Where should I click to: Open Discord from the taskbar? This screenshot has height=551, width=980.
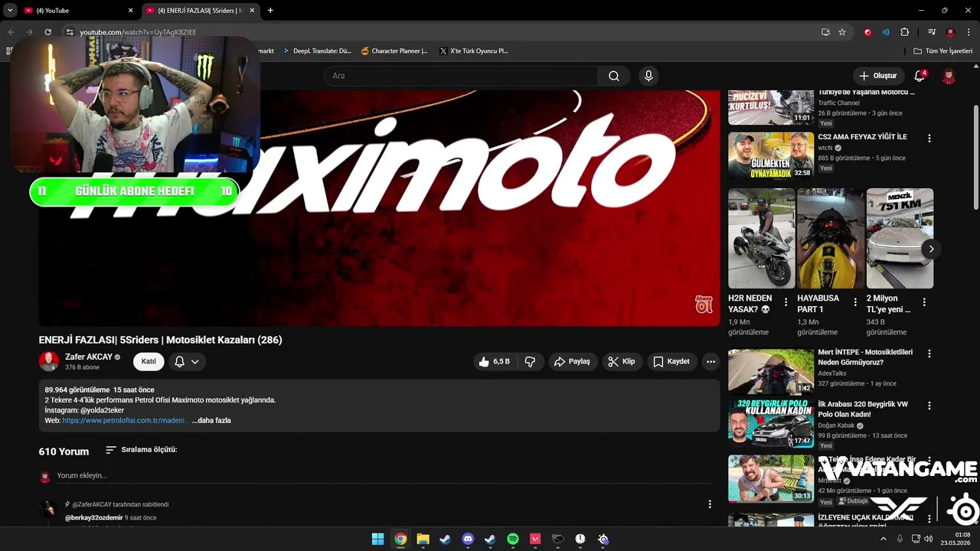pos(468,539)
